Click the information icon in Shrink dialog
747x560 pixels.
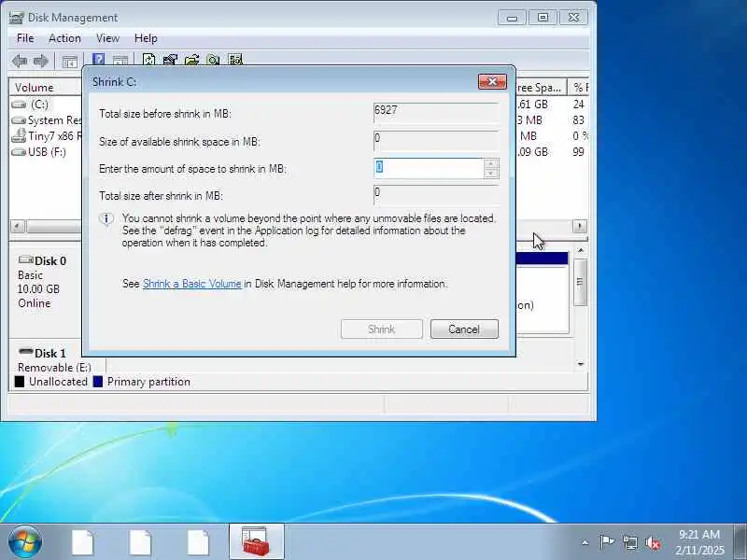click(x=106, y=219)
